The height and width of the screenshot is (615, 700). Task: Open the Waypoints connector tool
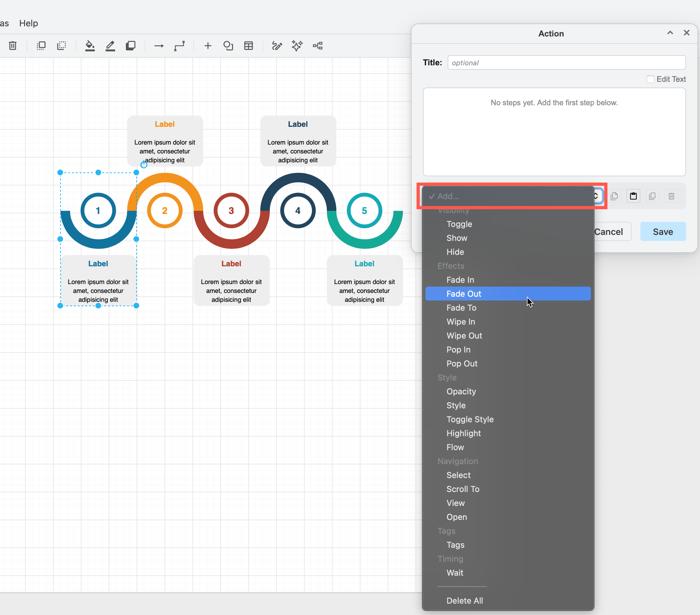179,46
